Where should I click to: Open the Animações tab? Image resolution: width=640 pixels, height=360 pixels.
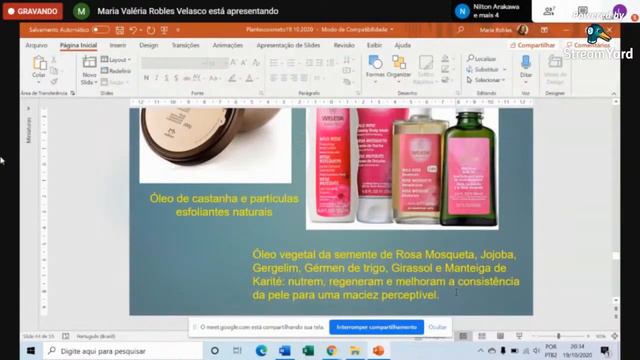[228, 45]
